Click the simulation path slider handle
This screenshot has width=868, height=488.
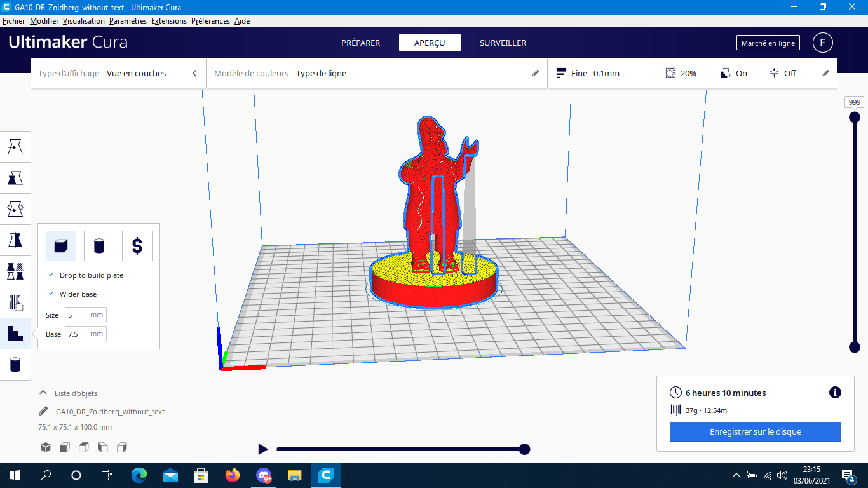click(524, 449)
